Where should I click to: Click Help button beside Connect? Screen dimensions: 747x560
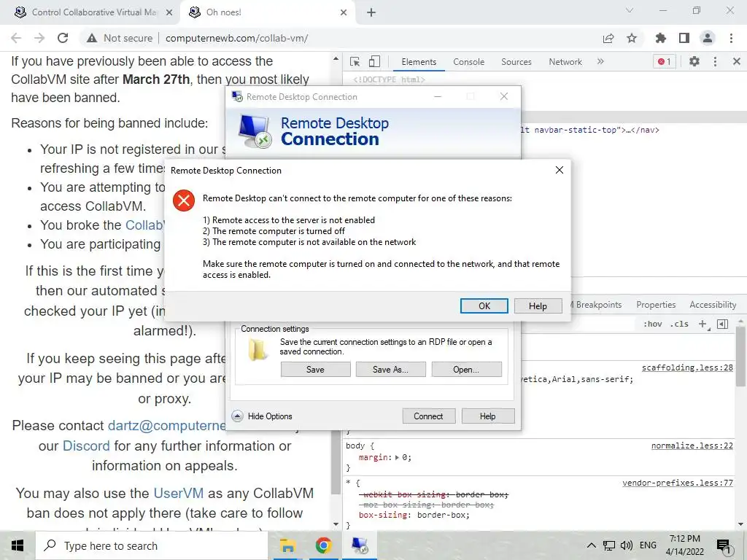pos(488,416)
